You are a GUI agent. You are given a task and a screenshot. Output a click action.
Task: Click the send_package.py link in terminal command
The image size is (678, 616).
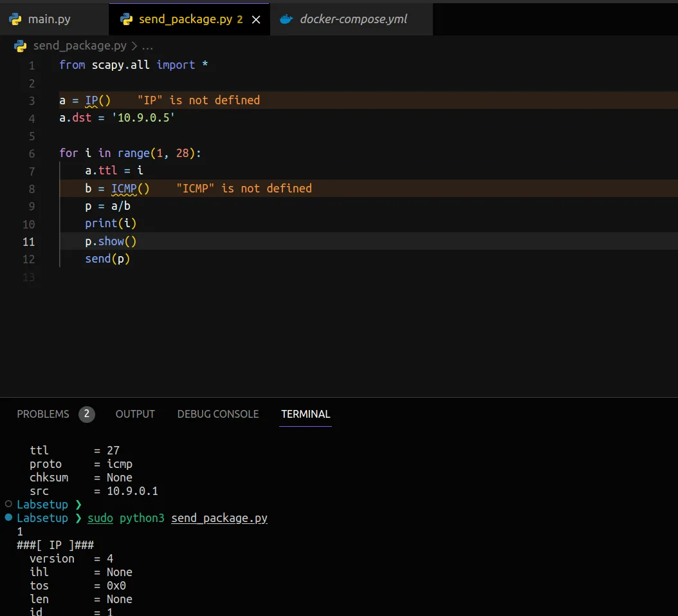click(x=219, y=518)
